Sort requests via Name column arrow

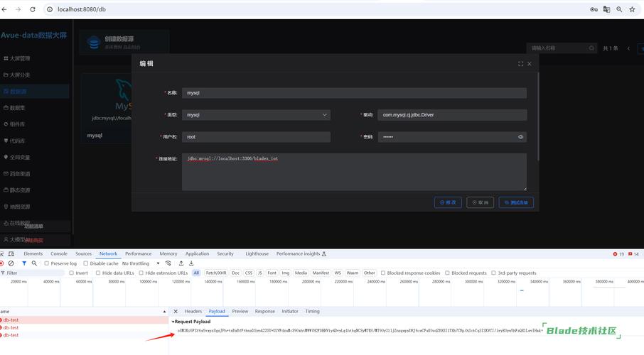164,312
